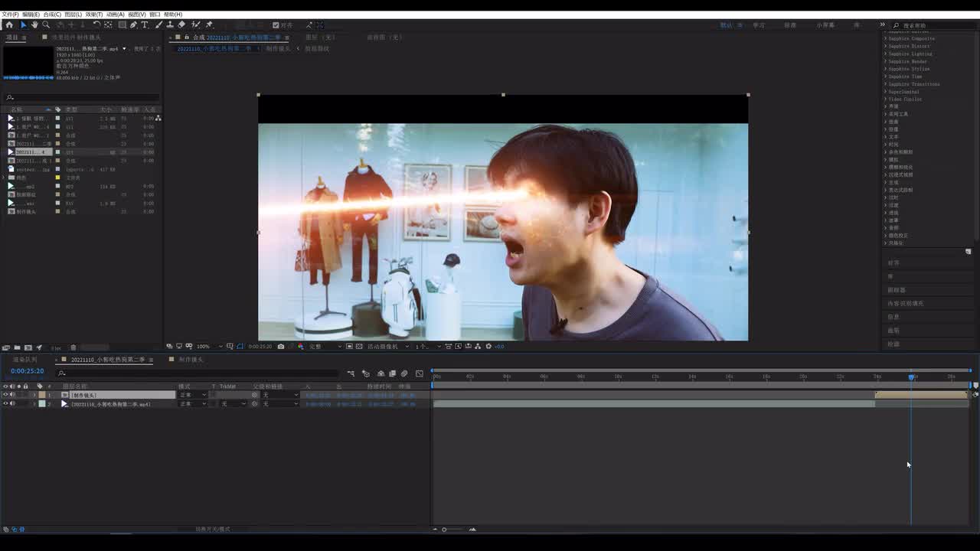Select the Hand tool in toolbar

[34, 25]
